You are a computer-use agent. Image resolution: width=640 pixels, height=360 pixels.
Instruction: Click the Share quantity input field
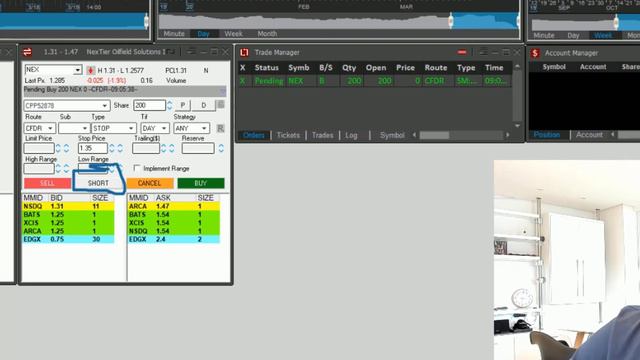pos(149,105)
